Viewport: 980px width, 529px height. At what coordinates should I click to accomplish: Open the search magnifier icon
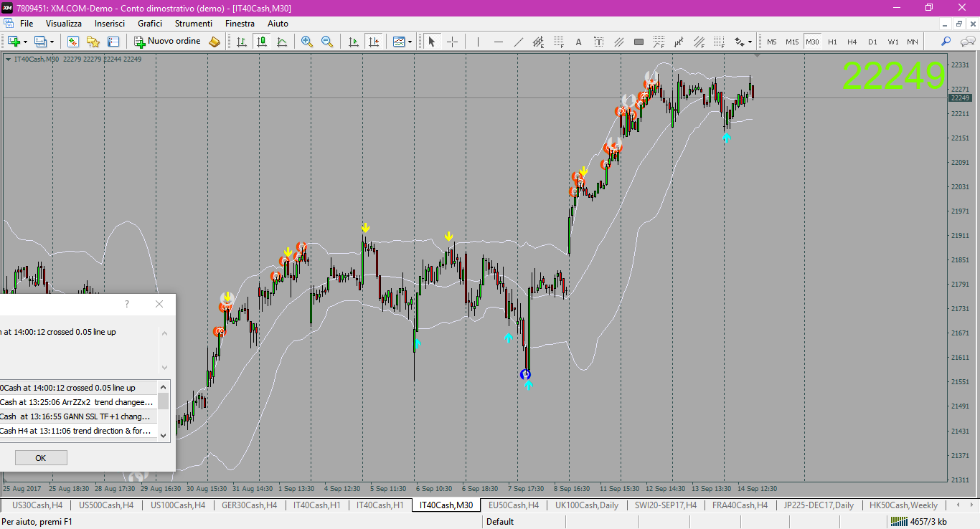(946, 42)
